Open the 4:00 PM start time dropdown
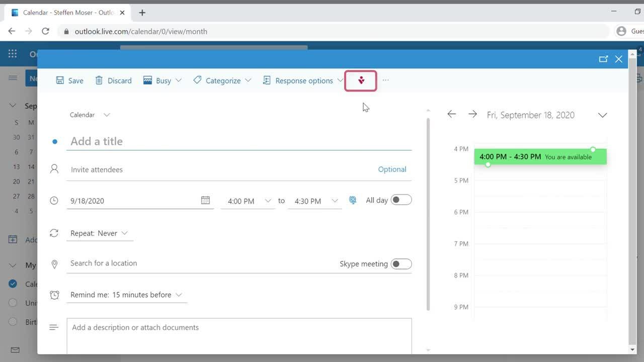The image size is (644, 362). (249, 201)
